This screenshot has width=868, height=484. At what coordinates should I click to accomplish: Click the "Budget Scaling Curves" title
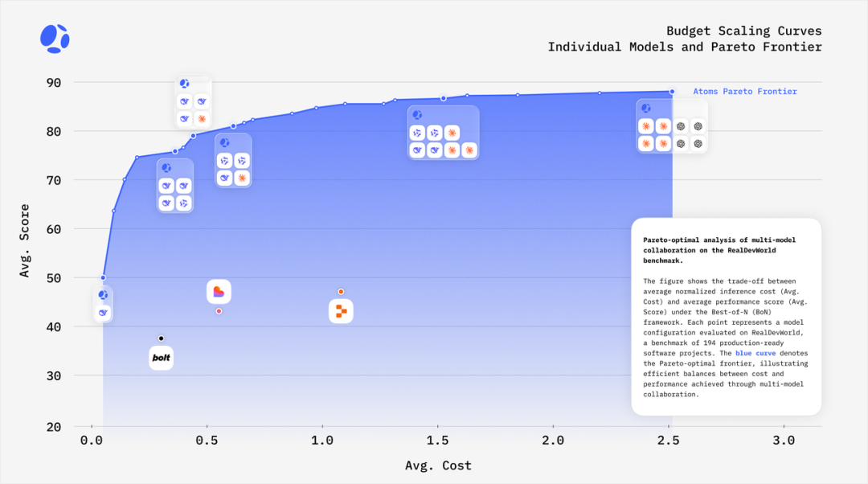743,31
